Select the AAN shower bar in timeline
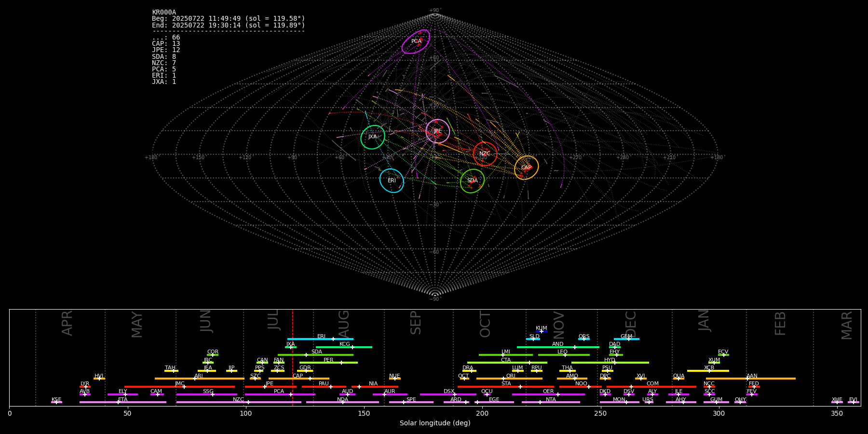The width and height of the screenshot is (868, 434). pyautogui.click(x=751, y=379)
